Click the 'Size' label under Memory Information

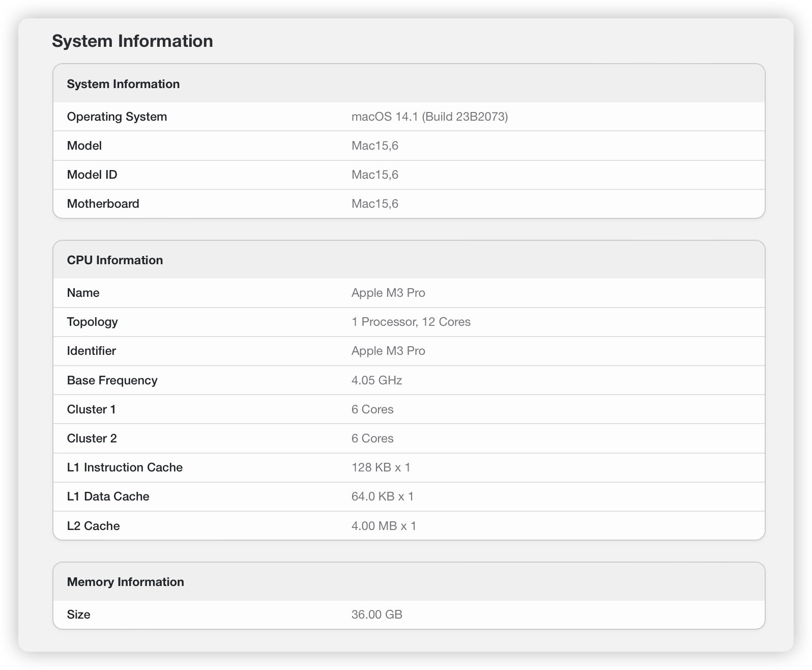point(78,615)
